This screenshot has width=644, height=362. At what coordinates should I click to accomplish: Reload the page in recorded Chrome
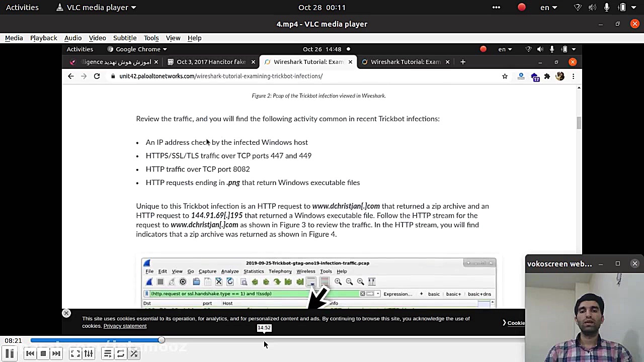97,76
